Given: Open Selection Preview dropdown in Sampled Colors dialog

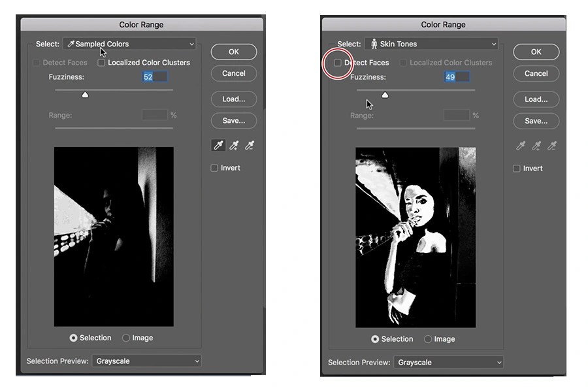Looking at the screenshot, I should tap(146, 361).
